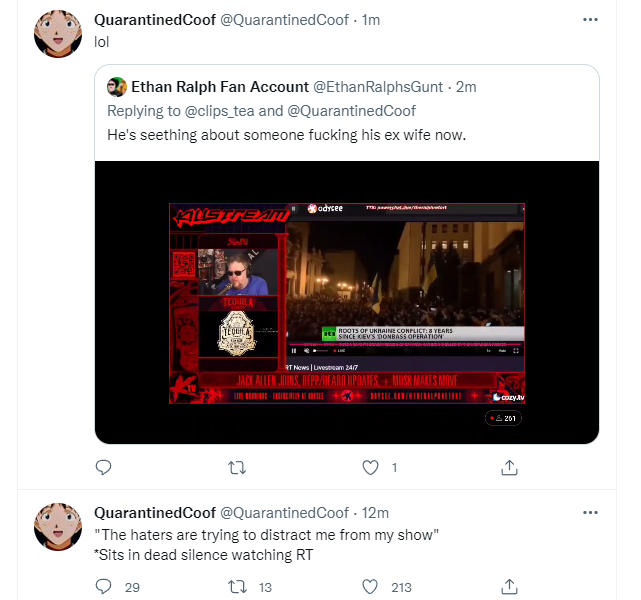Open QuarantinedCoof avatar on second tweet

(x=58, y=527)
